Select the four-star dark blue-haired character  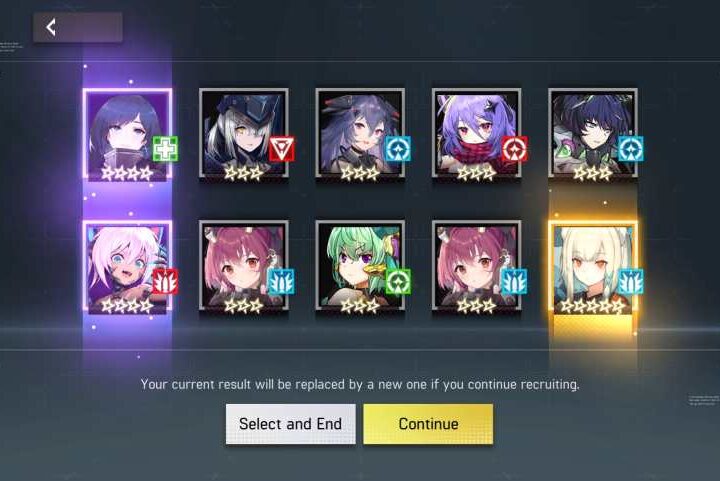click(x=127, y=134)
